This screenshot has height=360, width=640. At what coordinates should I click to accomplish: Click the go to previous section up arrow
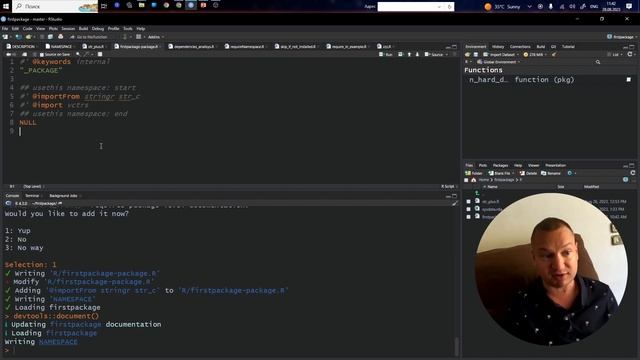(x=409, y=54)
